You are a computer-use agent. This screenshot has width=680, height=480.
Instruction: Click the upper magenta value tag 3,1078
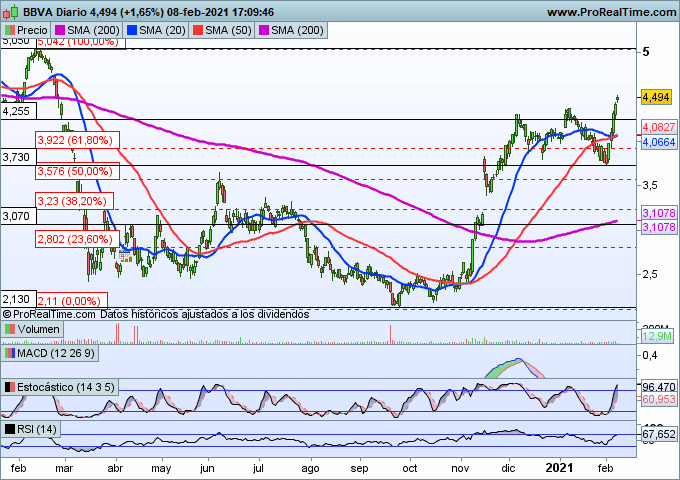click(659, 213)
